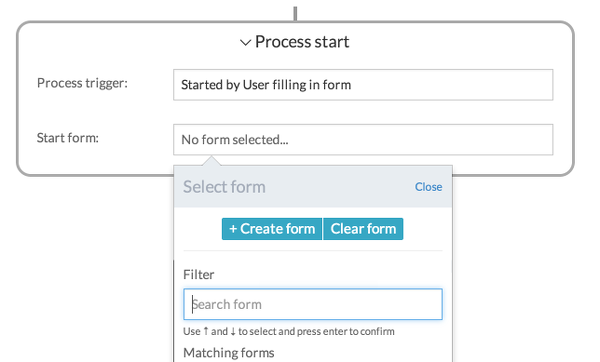This screenshot has height=362, width=600.
Task: Open the Process trigger dropdown field
Action: coord(363,85)
